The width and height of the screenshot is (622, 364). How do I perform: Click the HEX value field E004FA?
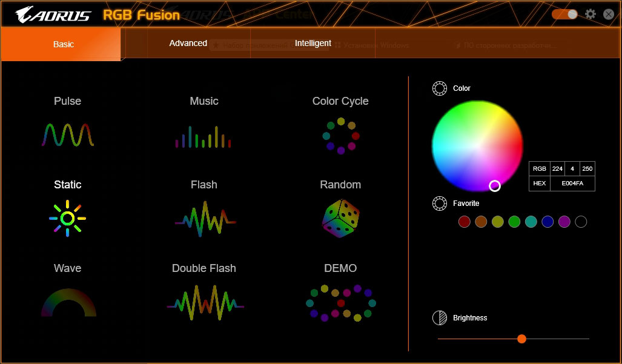tap(572, 183)
